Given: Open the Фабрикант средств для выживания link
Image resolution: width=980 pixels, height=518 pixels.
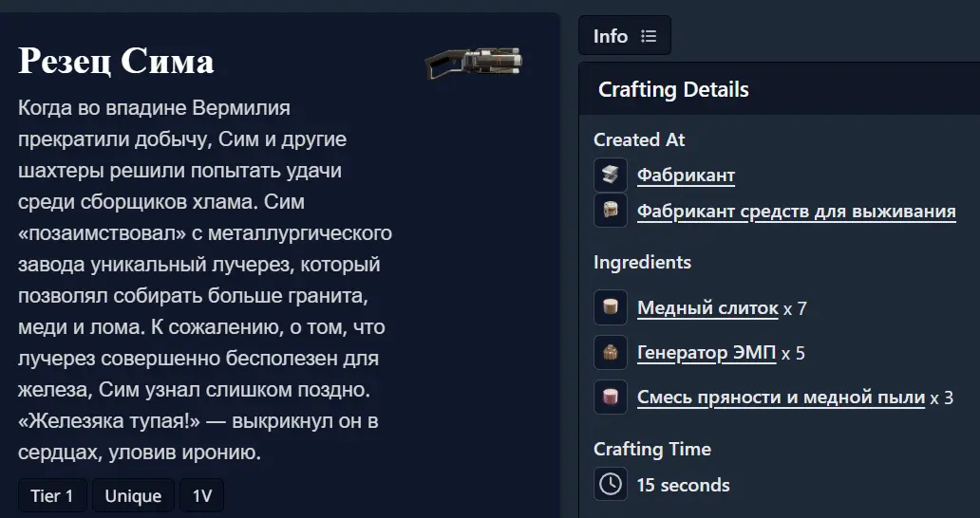Looking at the screenshot, I should pyautogui.click(x=796, y=212).
